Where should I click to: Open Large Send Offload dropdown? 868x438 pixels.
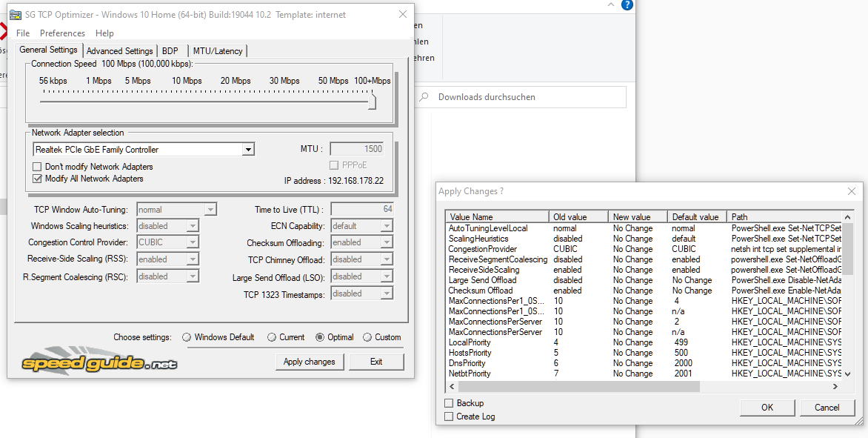[387, 276]
